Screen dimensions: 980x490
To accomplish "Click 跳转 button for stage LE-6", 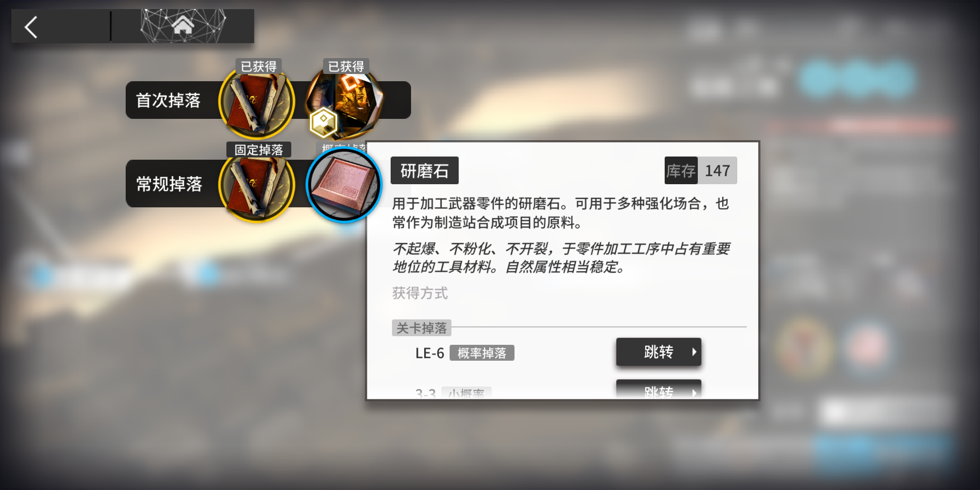I will click(x=658, y=352).
